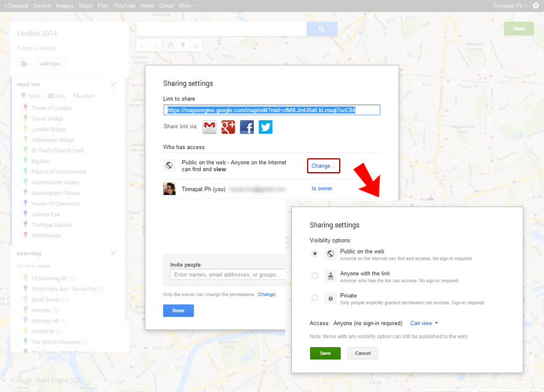
Task: Click the green Share button
Action: (x=519, y=28)
